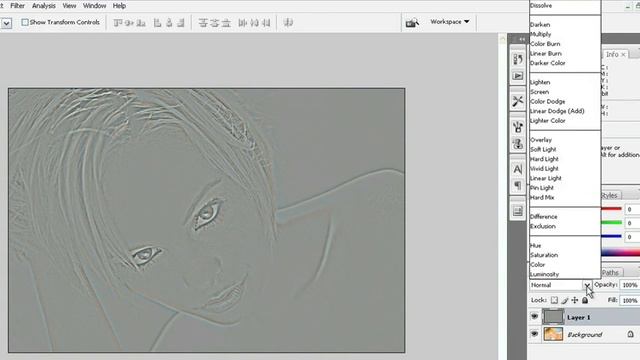Toggle lock all padlock icon
The image size is (640, 360).
coord(585,300)
